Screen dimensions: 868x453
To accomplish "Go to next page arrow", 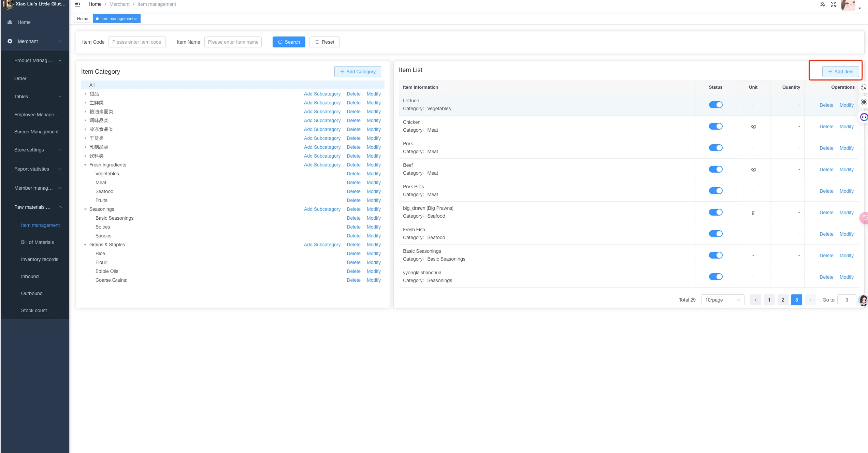I will pos(810,300).
